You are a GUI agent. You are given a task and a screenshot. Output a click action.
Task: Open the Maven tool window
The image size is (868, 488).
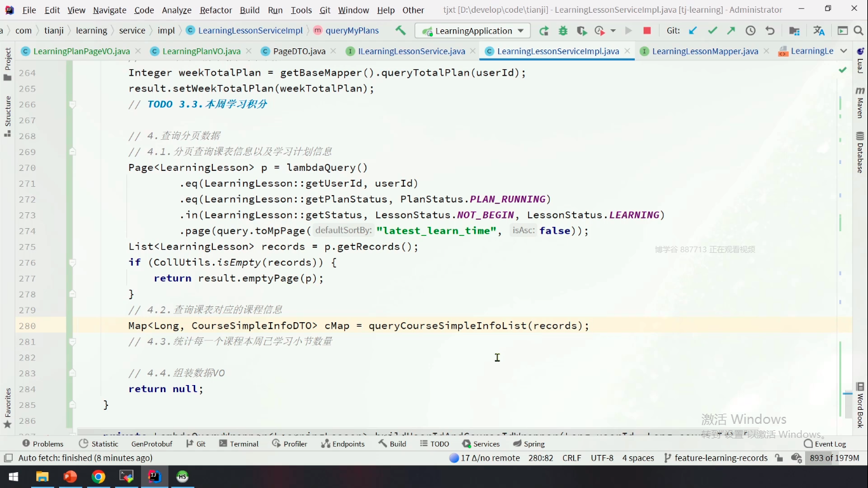click(860, 102)
